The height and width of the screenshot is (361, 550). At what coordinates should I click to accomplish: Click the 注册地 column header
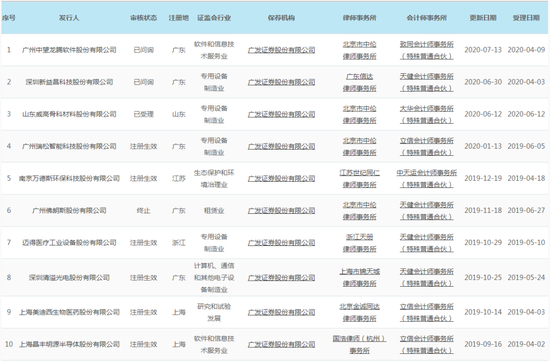coord(179,18)
